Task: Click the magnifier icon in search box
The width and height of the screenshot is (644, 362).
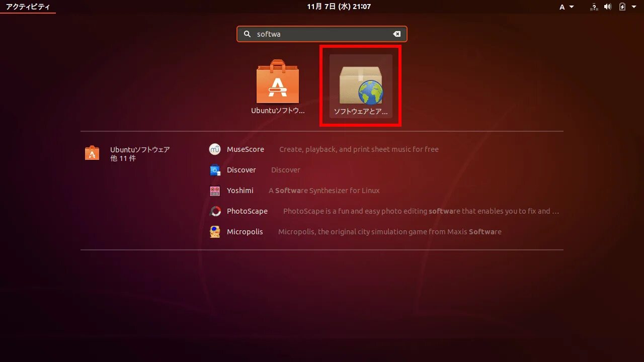Action: (247, 34)
